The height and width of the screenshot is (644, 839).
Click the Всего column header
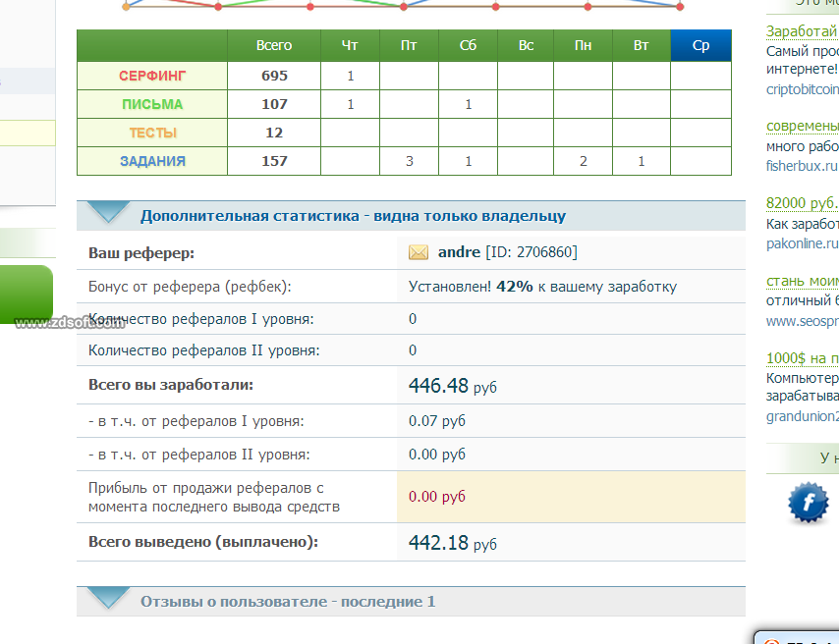point(274,45)
